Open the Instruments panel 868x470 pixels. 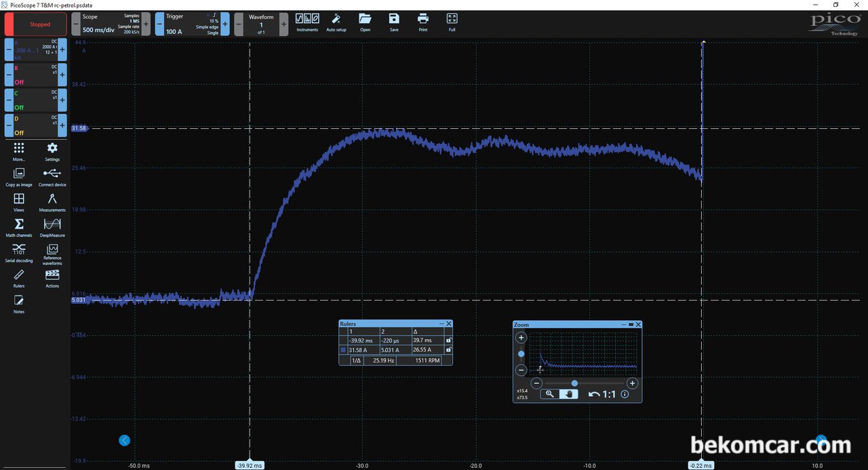pyautogui.click(x=307, y=22)
